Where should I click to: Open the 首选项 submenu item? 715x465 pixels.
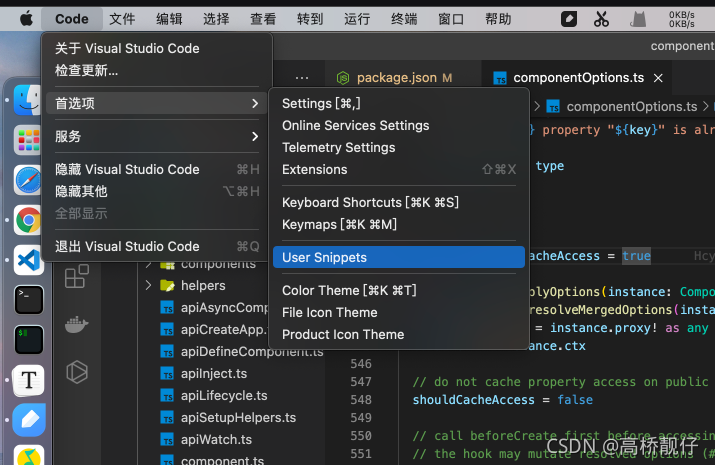157,103
